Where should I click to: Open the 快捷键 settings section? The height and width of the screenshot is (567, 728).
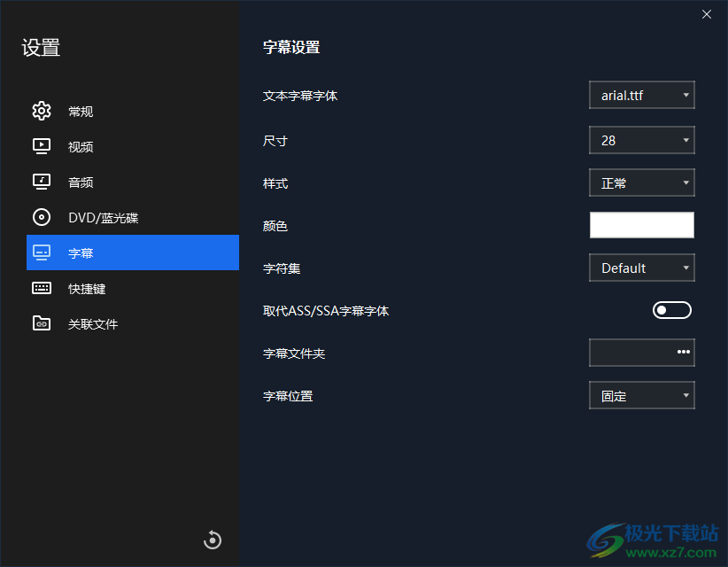tap(133, 288)
